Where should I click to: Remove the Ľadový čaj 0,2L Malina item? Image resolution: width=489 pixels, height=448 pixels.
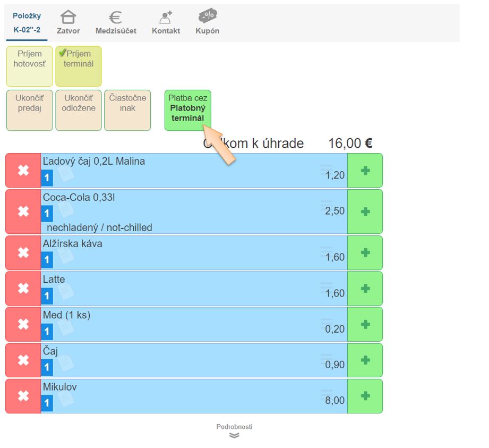pyautogui.click(x=23, y=171)
